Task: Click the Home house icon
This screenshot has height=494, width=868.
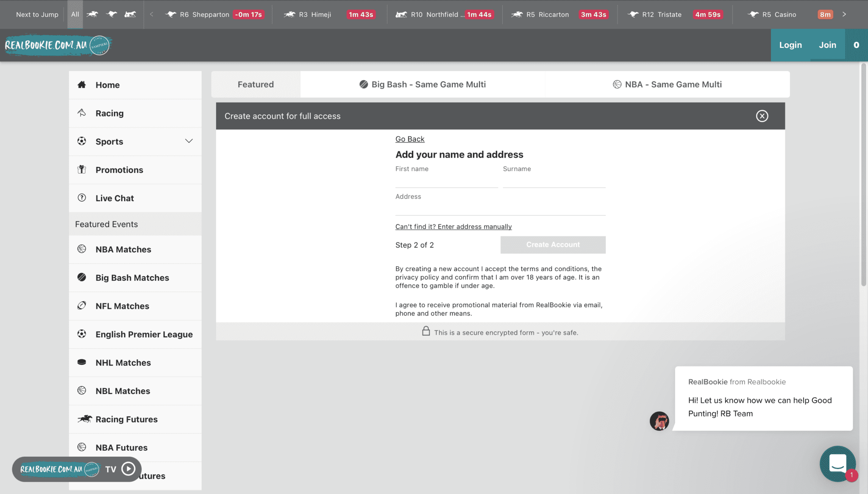Action: [82, 85]
